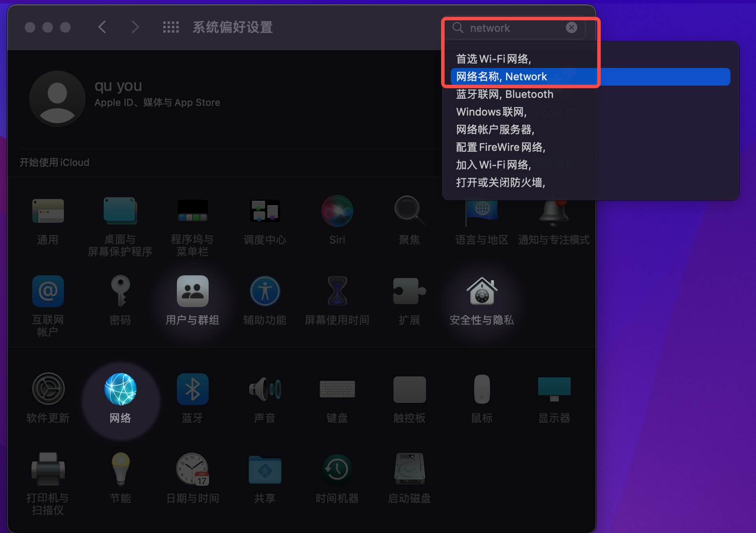The height and width of the screenshot is (533, 756).
Task: Open 节能 (Energy Saver) bulb icon
Action: tap(120, 469)
